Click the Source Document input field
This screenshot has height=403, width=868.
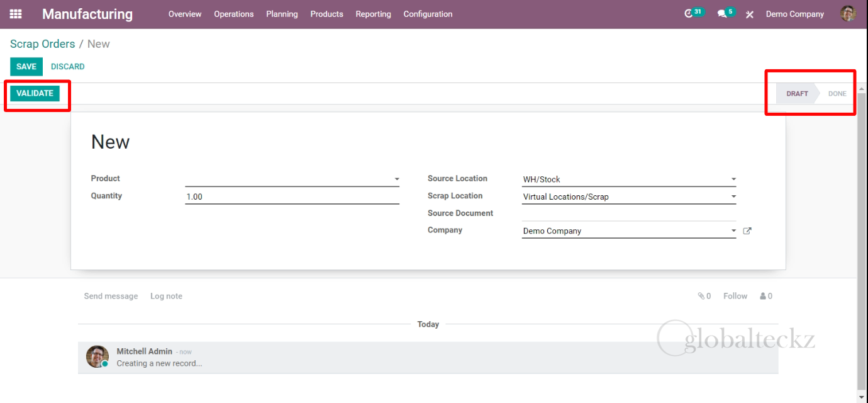(x=629, y=213)
